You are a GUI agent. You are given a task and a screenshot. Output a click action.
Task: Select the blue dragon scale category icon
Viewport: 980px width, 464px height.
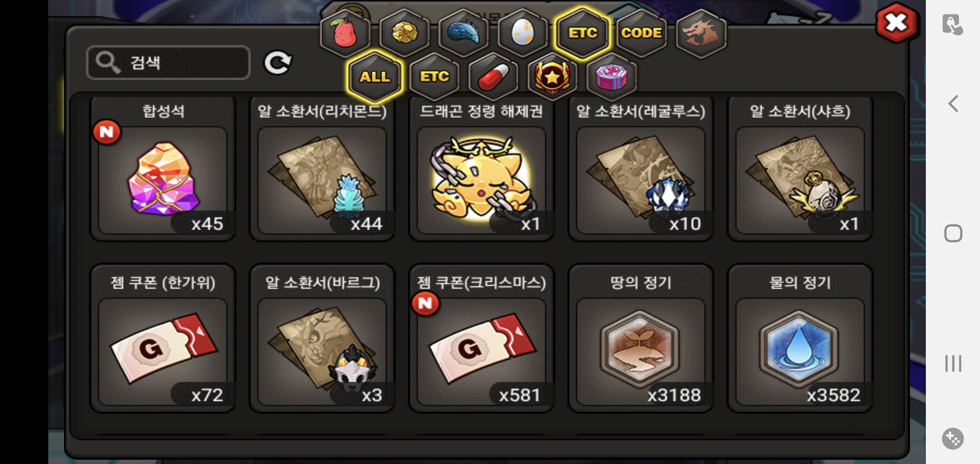pyautogui.click(x=463, y=33)
